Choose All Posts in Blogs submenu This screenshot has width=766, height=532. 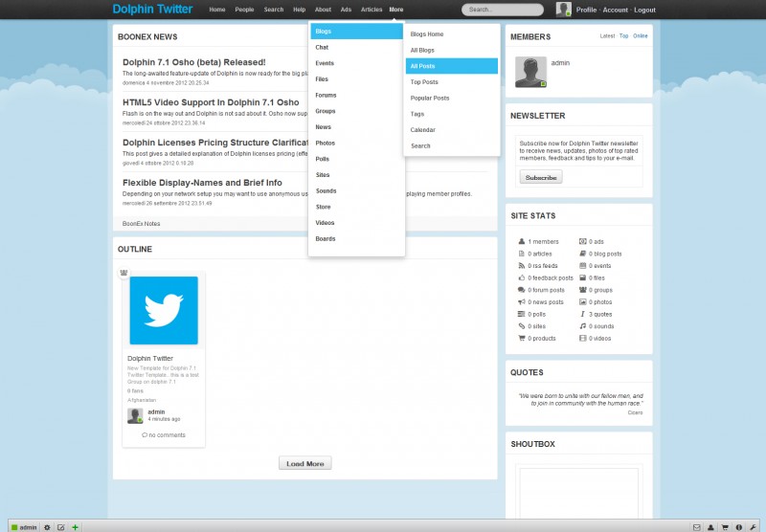[x=452, y=66]
